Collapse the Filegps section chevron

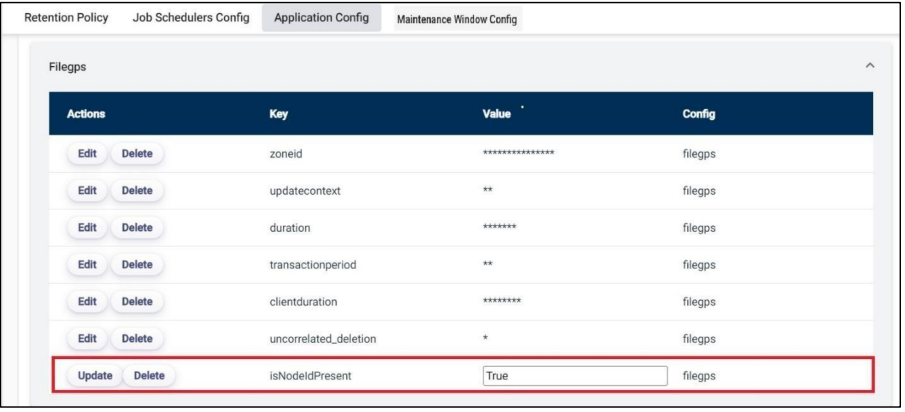(870, 66)
